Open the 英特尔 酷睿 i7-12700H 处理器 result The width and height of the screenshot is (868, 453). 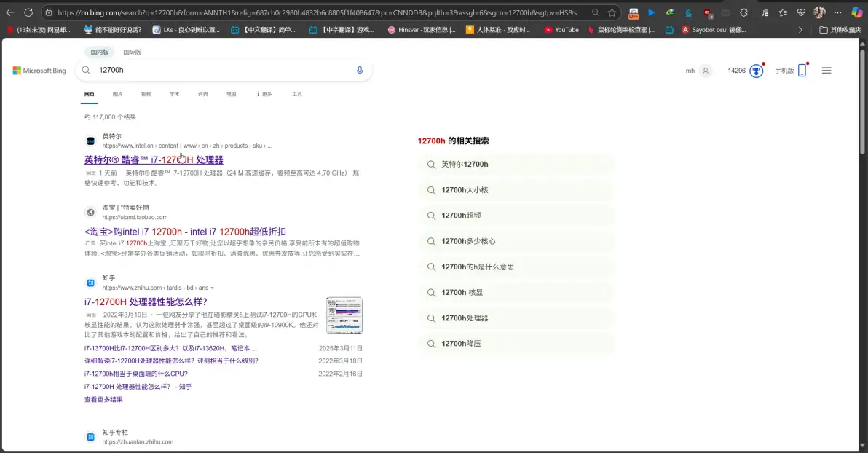point(154,159)
